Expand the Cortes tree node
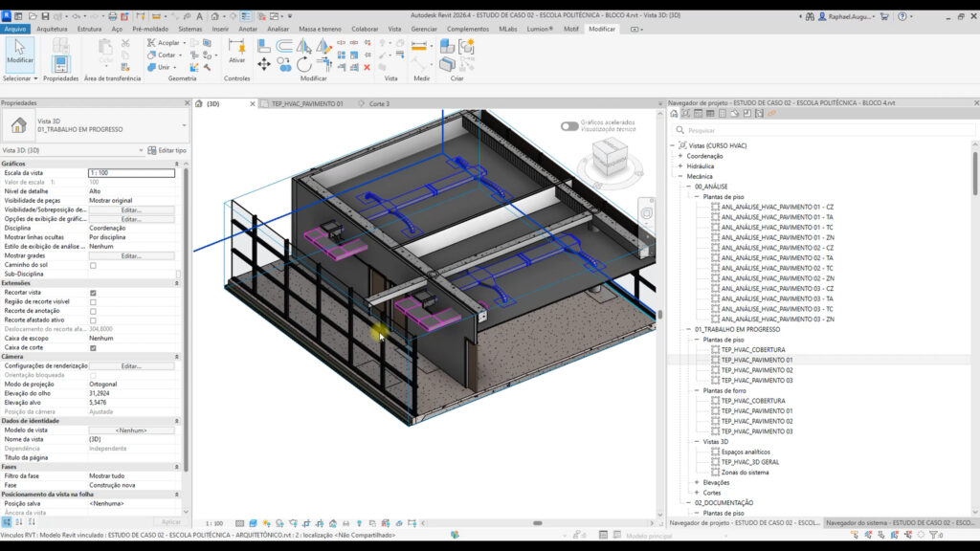 pyautogui.click(x=697, y=493)
